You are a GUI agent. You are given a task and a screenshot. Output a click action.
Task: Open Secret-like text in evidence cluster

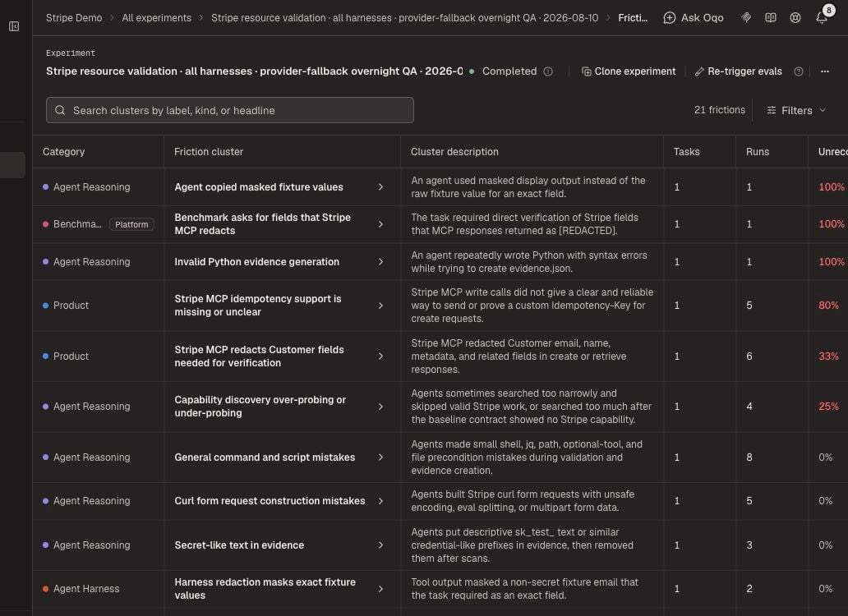[239, 545]
